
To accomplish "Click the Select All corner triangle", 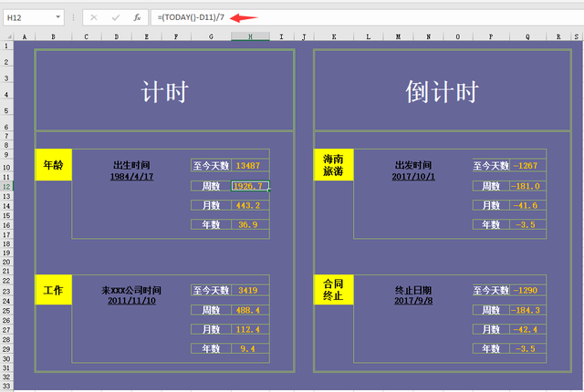I will [x=8, y=36].
